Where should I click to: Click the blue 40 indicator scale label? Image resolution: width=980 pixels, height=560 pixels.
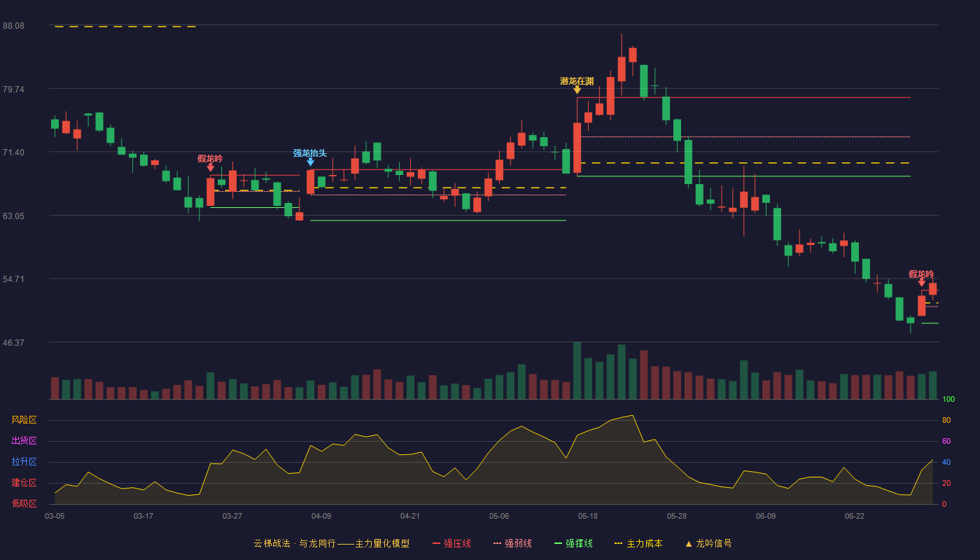tap(946, 462)
